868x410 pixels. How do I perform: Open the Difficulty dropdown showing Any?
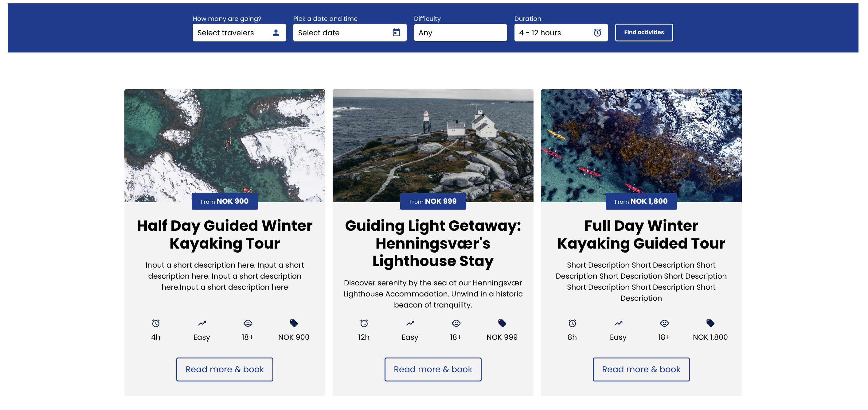(x=460, y=33)
